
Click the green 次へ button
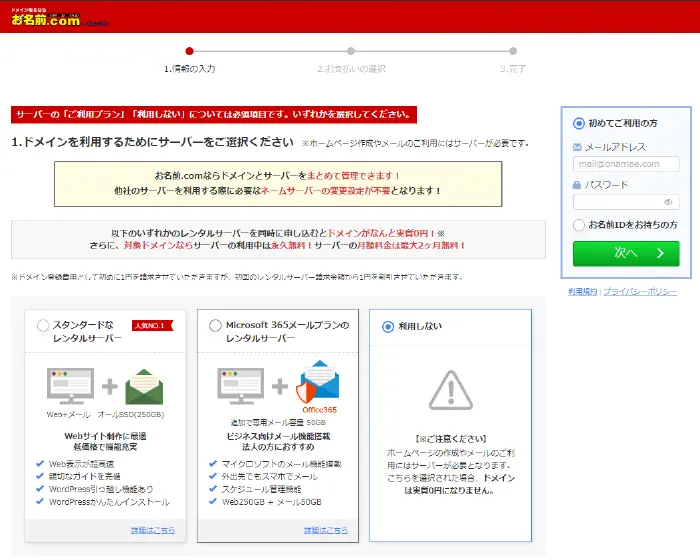tap(626, 253)
